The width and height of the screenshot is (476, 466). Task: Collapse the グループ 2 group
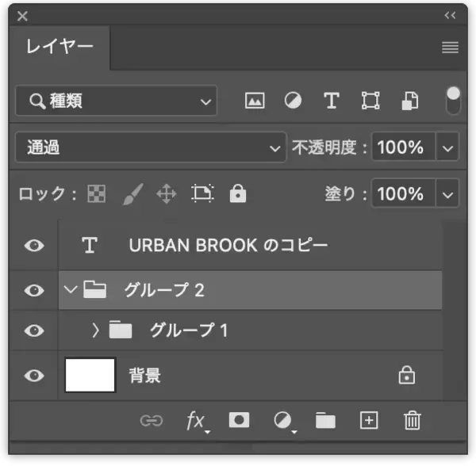(71, 289)
